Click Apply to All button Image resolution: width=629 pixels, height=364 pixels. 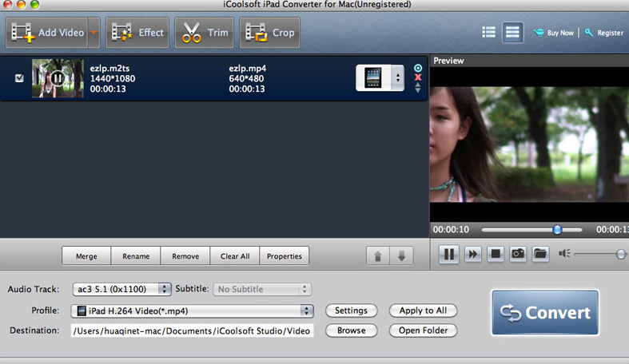click(423, 311)
